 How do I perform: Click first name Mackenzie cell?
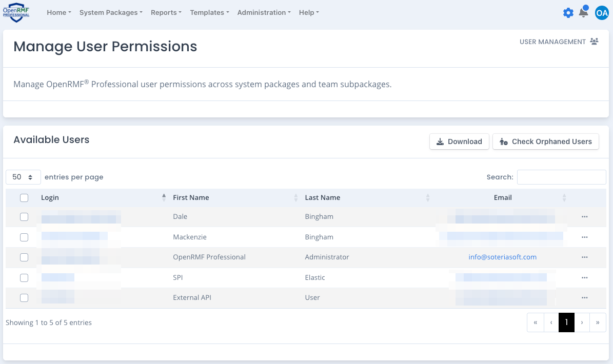(x=190, y=237)
